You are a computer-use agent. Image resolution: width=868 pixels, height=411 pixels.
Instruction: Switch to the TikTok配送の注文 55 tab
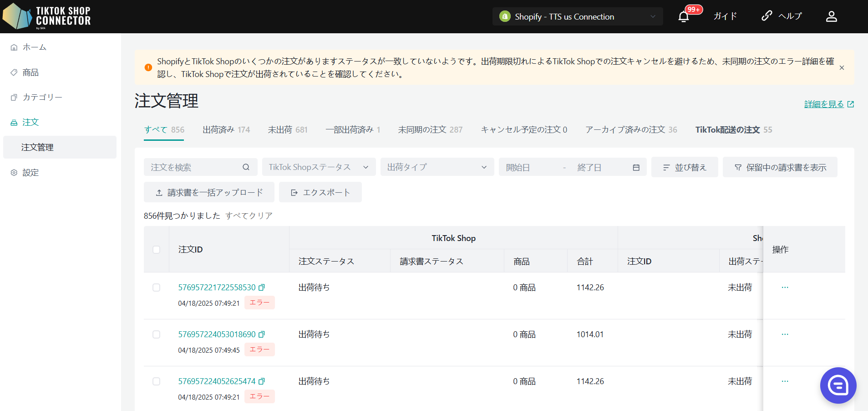pos(734,130)
